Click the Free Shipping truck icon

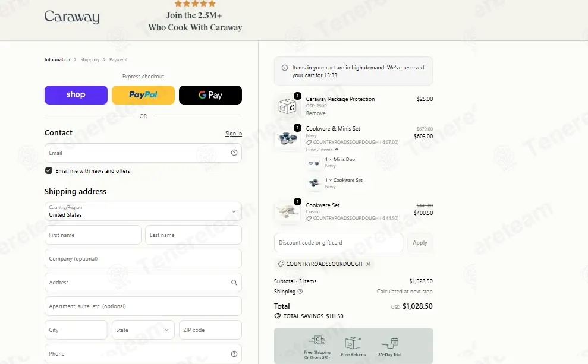pyautogui.click(x=317, y=340)
